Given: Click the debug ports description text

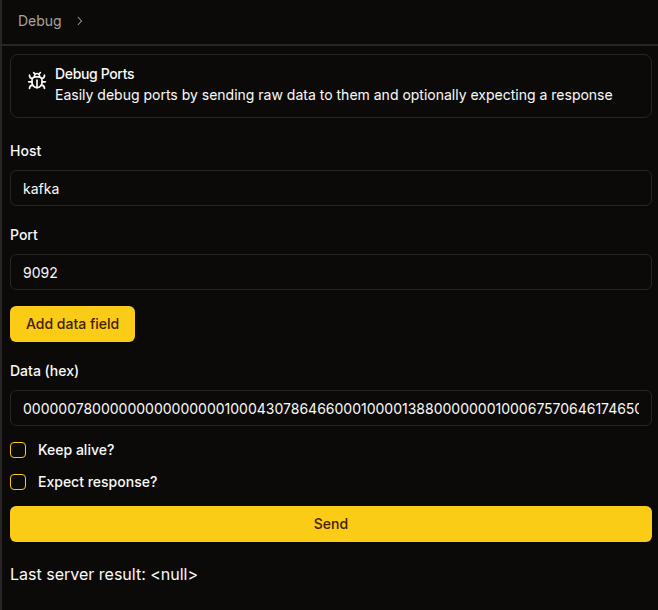Looking at the screenshot, I should coord(333,96).
